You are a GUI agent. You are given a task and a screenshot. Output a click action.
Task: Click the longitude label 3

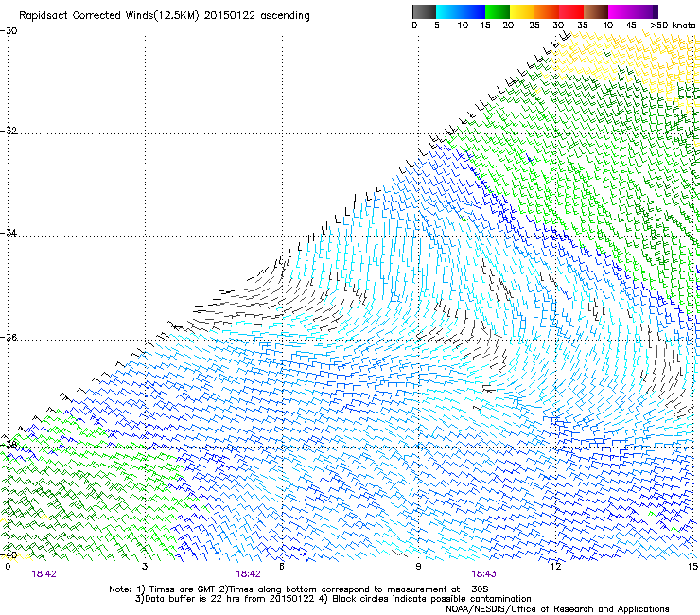point(145,567)
